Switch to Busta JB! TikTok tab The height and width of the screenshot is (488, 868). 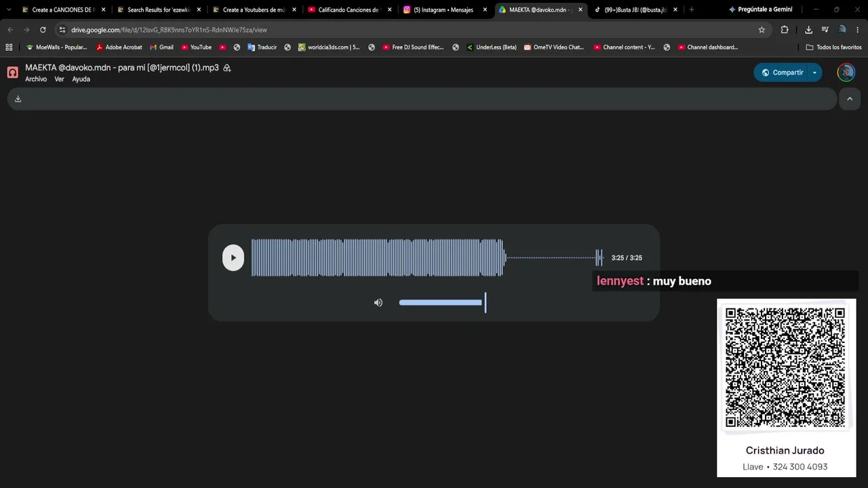[633, 9]
